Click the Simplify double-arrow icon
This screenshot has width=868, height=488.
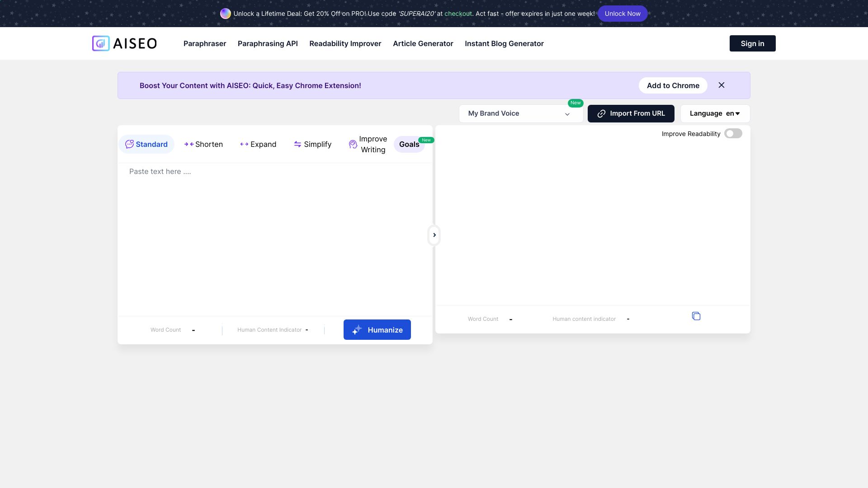click(297, 144)
